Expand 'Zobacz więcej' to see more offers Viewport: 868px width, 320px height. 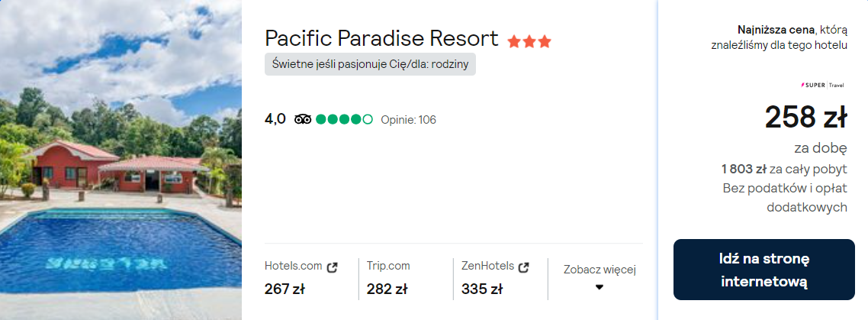click(600, 270)
